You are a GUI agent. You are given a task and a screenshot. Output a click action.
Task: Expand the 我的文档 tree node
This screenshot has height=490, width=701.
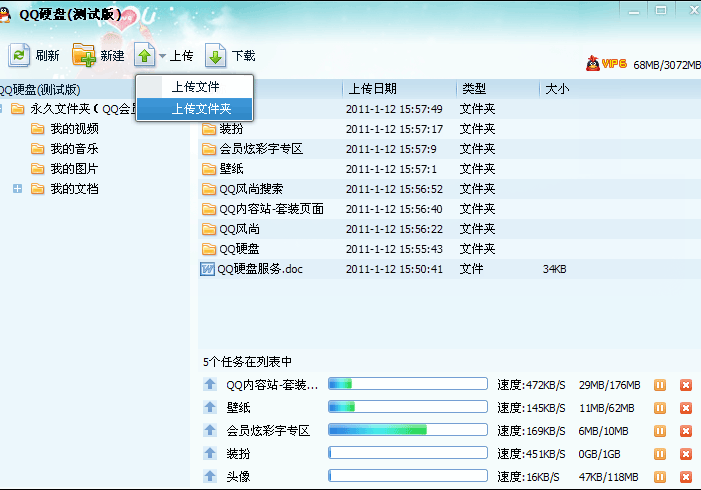[x=17, y=189]
